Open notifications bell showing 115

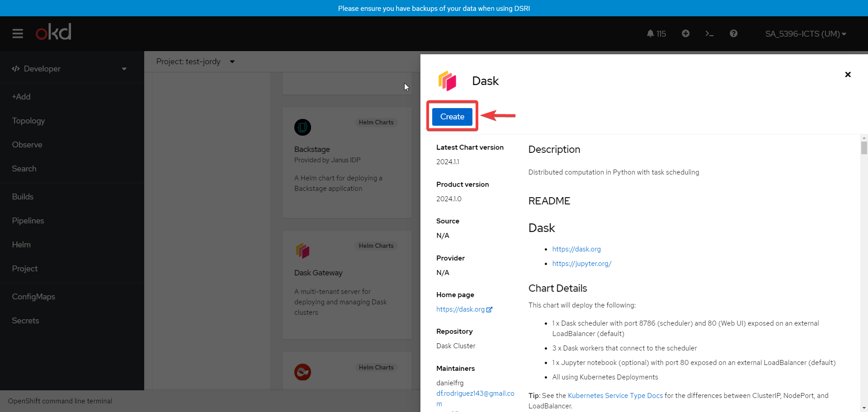(x=656, y=33)
